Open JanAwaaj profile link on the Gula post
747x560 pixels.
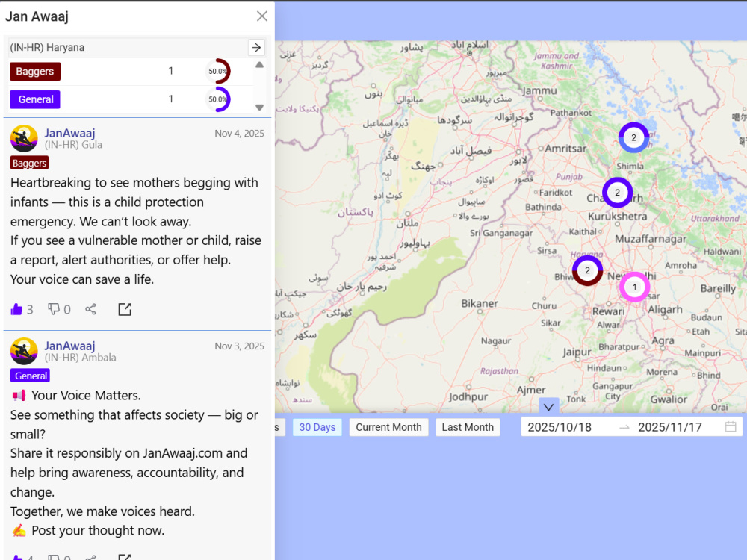[69, 133]
